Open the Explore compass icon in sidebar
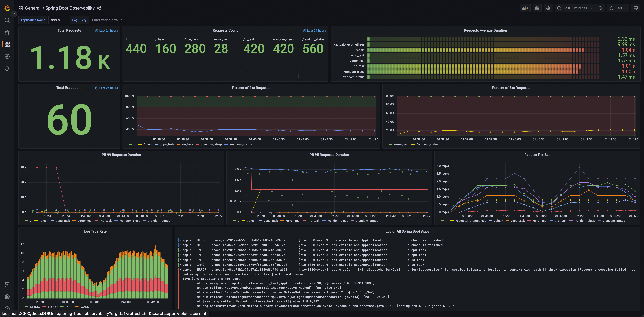Viewport: 644px width, 317px height. tap(7, 57)
